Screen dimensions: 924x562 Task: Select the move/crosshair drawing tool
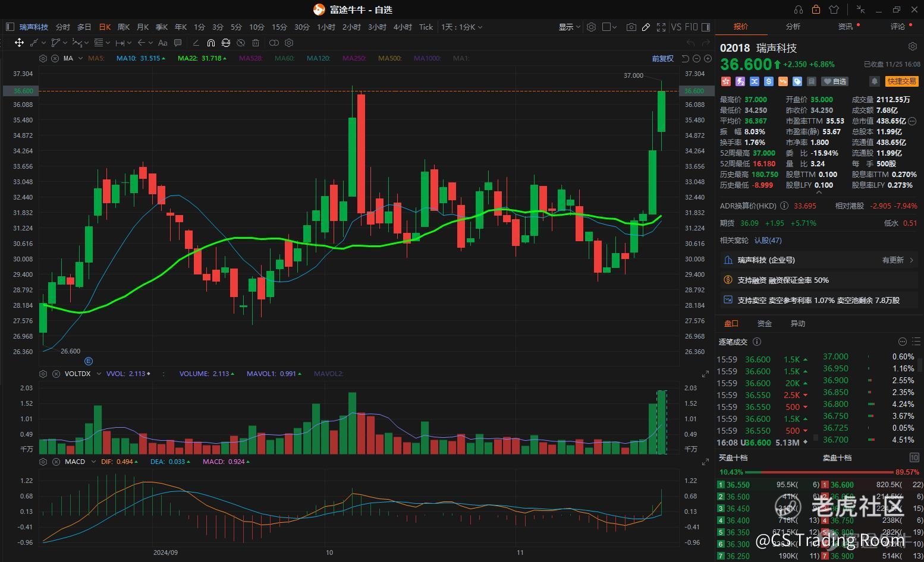(x=19, y=43)
